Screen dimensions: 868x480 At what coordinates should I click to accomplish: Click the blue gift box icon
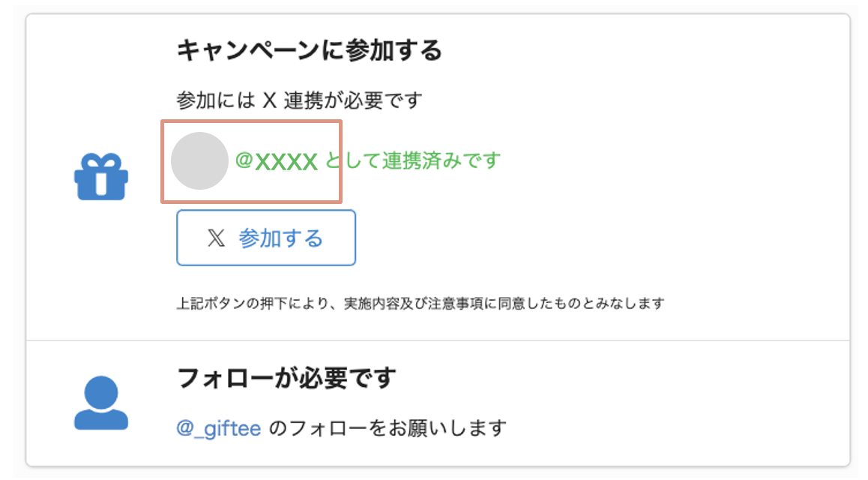pos(101,175)
